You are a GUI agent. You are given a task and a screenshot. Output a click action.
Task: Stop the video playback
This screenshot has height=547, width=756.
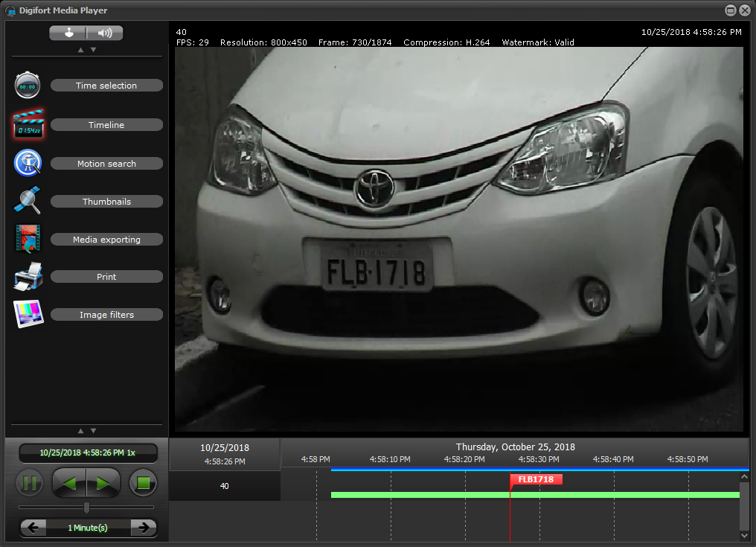click(x=143, y=483)
